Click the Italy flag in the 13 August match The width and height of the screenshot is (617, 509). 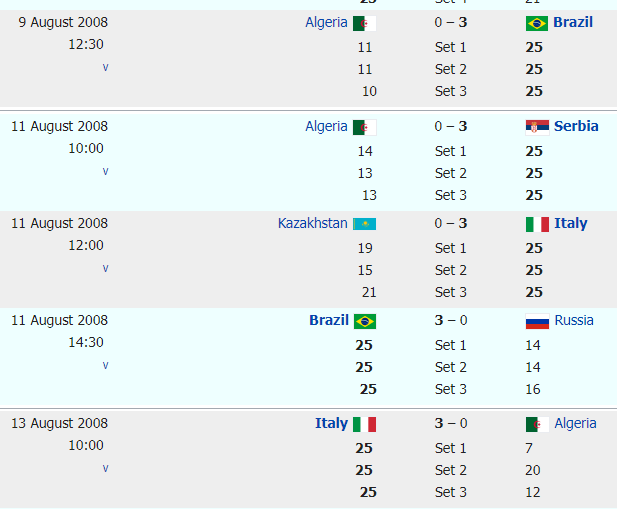point(364,424)
